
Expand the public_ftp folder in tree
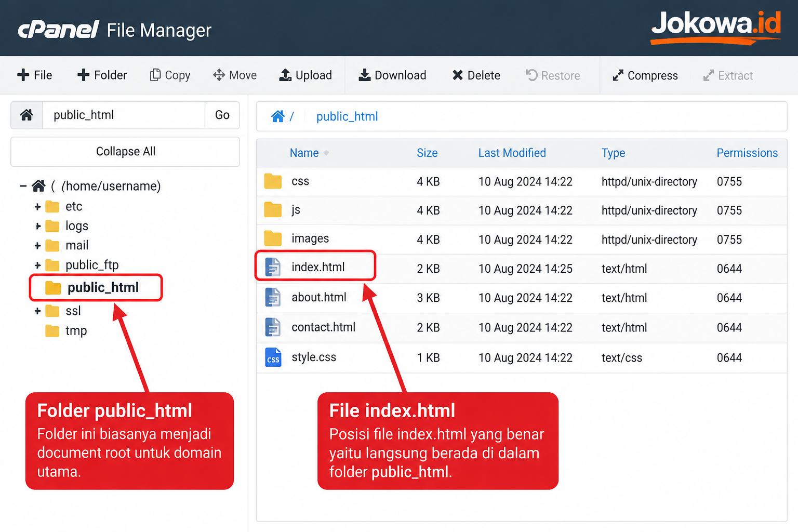pos(37,265)
